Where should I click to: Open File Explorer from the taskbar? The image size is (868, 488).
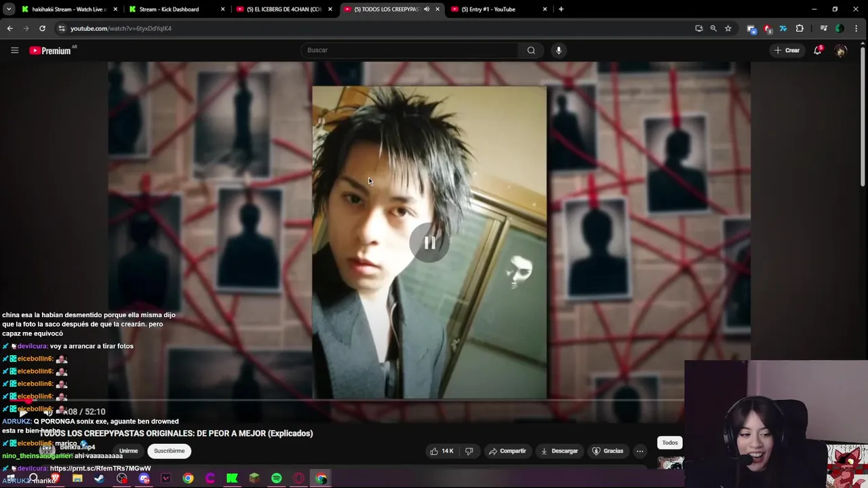click(x=77, y=479)
